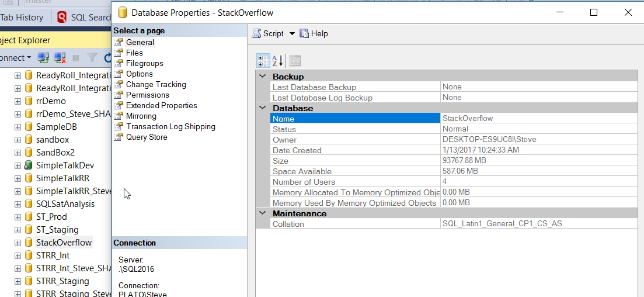
Task: Switch to the Query Store page
Action: click(147, 137)
